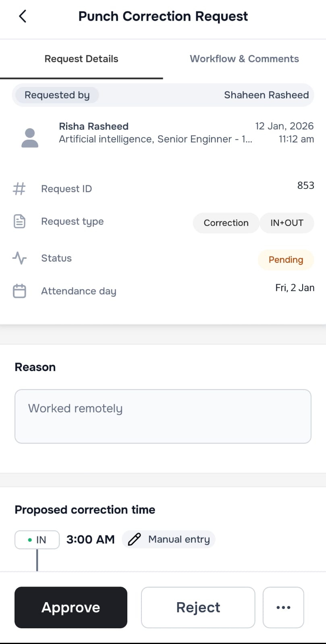Approve the punch correction request

(x=71, y=607)
